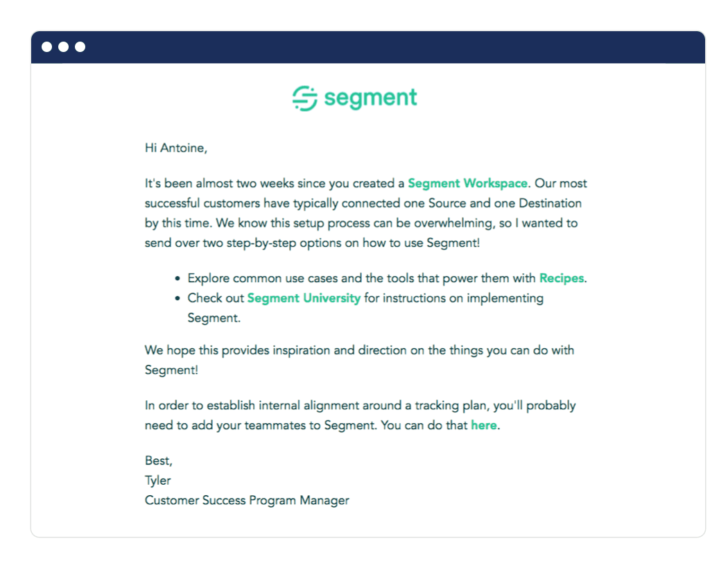728x568 pixels.
Task: Click "Customer Success Program Manager" signature title
Action: [247, 500]
